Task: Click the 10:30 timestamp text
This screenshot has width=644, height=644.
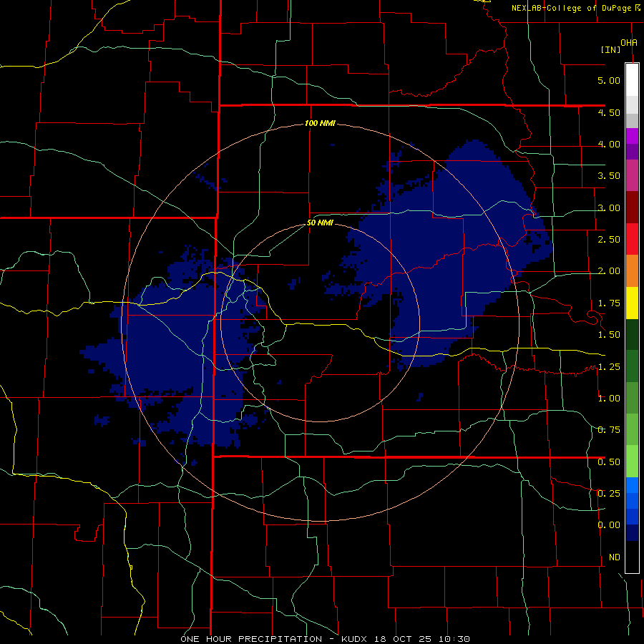Action: [454, 639]
